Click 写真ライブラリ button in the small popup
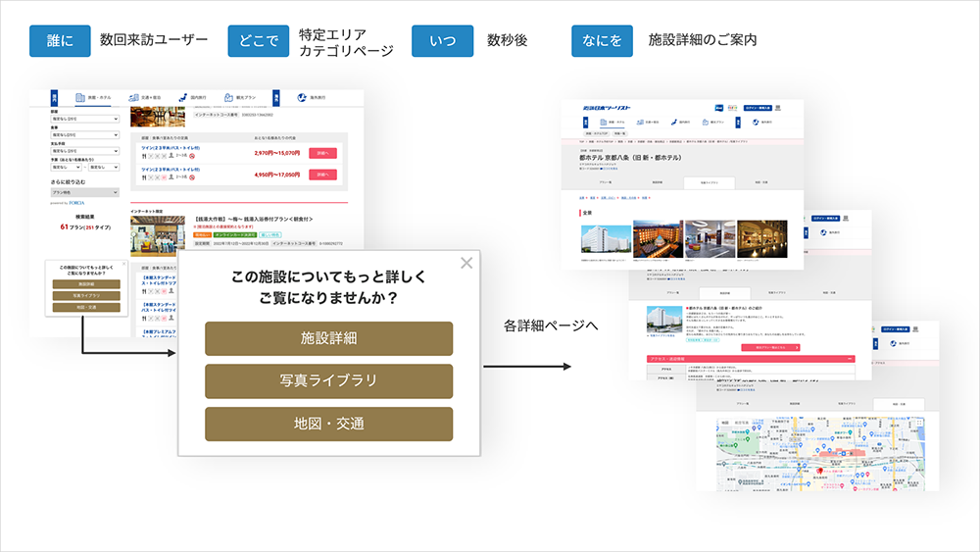Screen dimensions: 980x552 (x=86, y=296)
